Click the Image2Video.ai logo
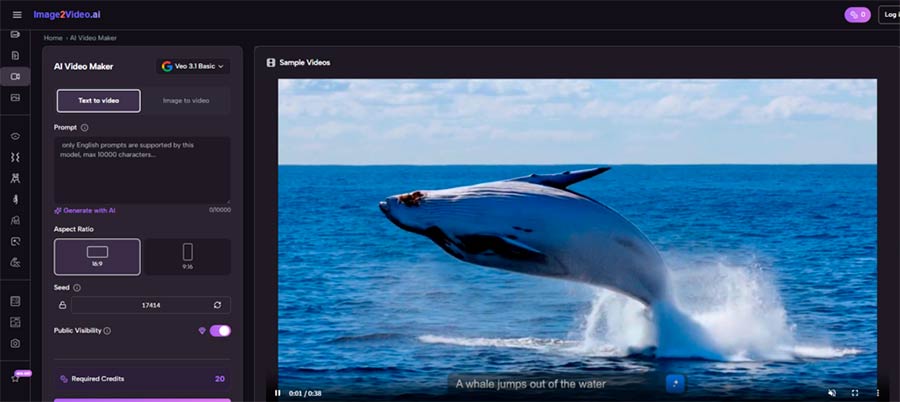Image resolution: width=900 pixels, height=402 pixels. [x=66, y=15]
